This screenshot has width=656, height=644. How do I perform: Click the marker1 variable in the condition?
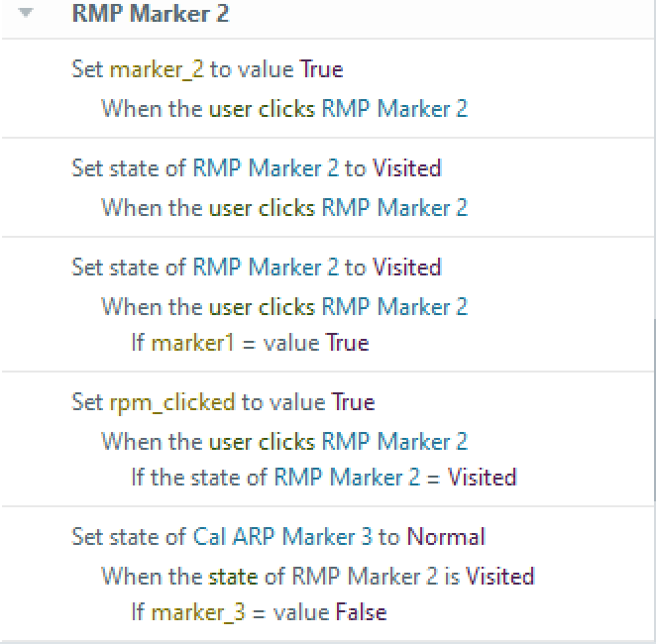pos(188,343)
